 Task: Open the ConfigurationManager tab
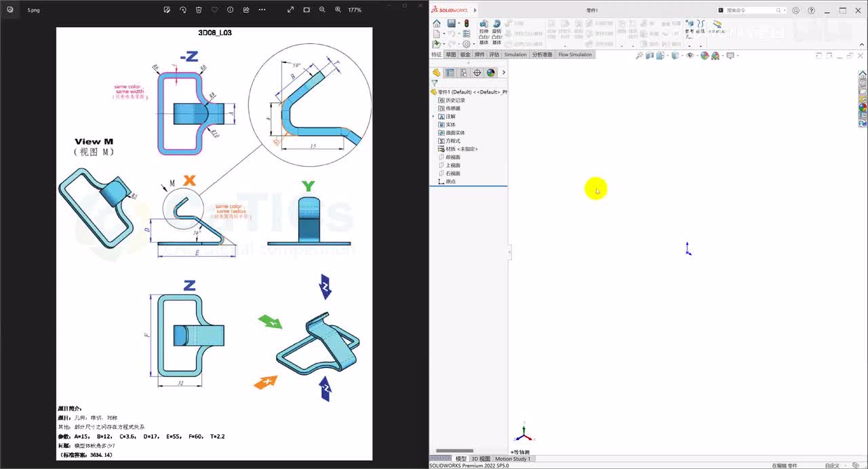pos(464,73)
